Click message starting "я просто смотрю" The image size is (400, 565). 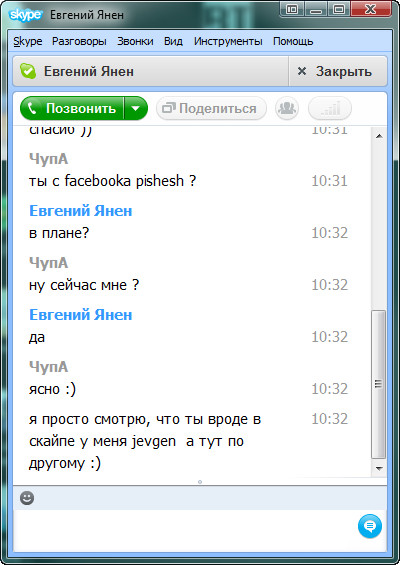pyautogui.click(x=145, y=441)
